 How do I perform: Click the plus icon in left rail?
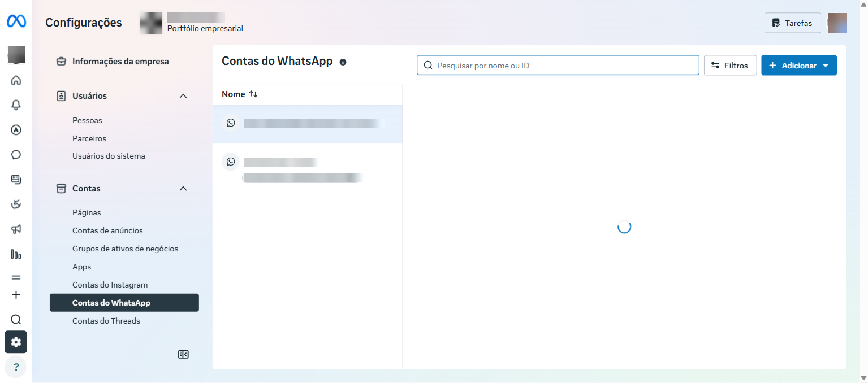[x=16, y=295]
